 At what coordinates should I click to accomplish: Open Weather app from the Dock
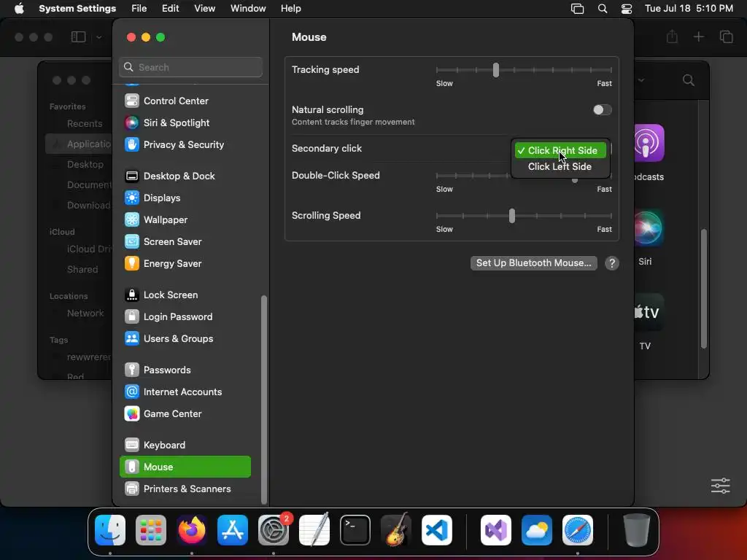(x=536, y=530)
